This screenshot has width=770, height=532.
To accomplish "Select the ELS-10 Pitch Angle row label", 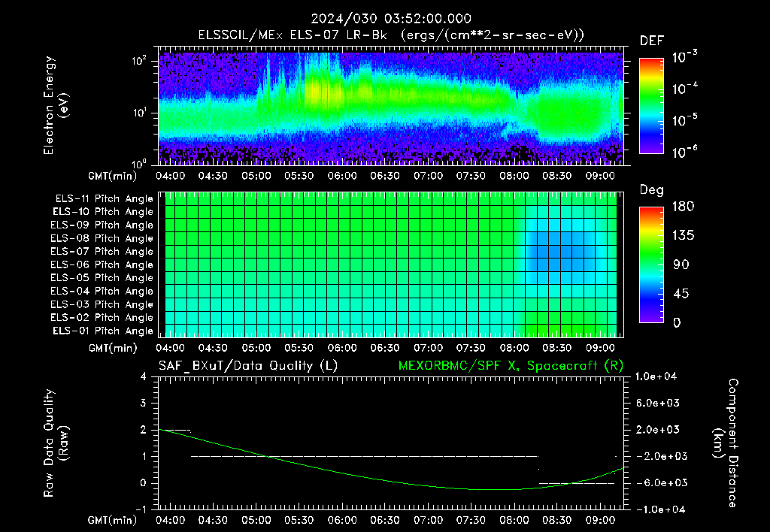I will click(103, 212).
